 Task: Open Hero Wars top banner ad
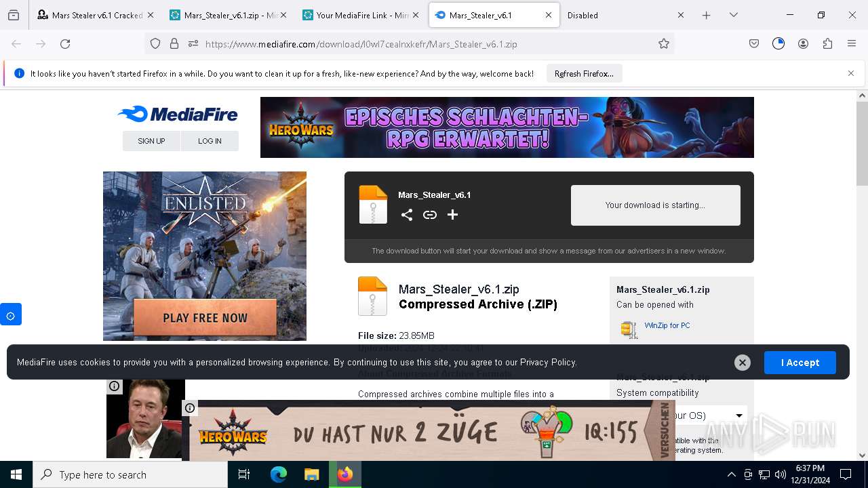pyautogui.click(x=507, y=127)
